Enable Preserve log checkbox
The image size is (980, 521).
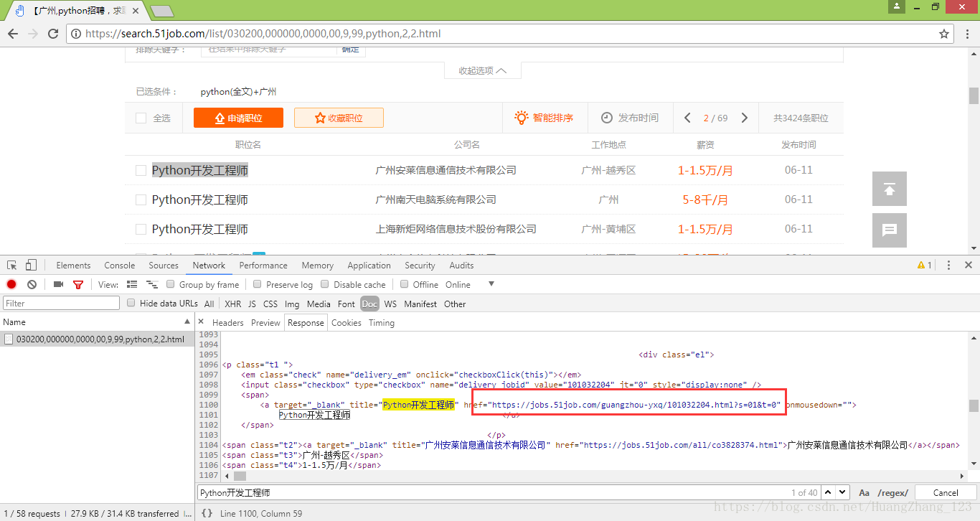tap(258, 284)
